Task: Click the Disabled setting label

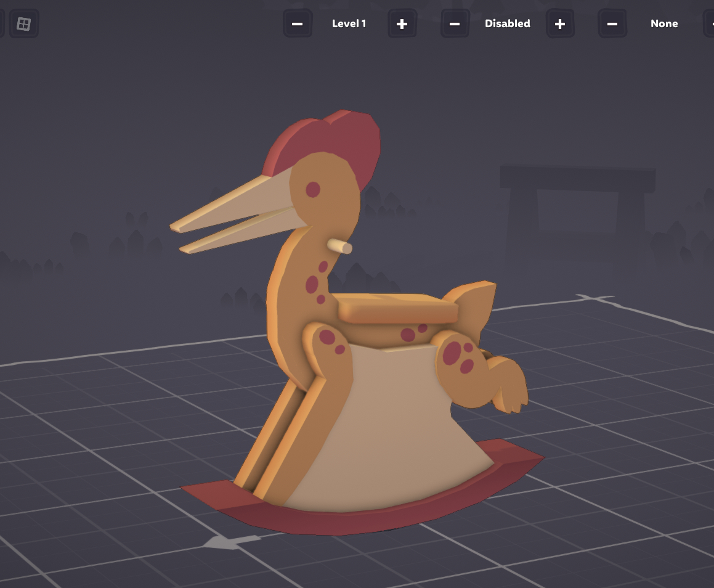Action: pyautogui.click(x=507, y=24)
